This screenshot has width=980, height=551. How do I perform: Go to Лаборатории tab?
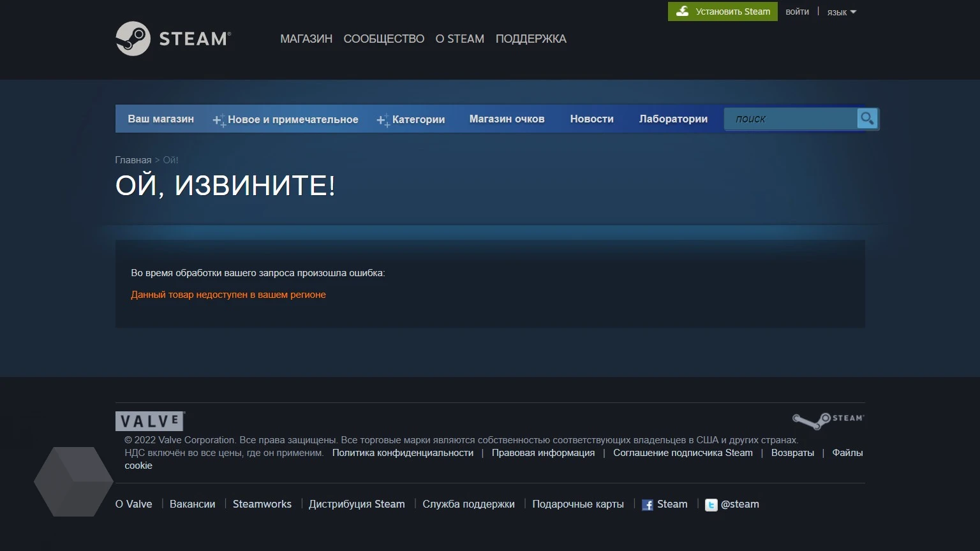(x=673, y=119)
